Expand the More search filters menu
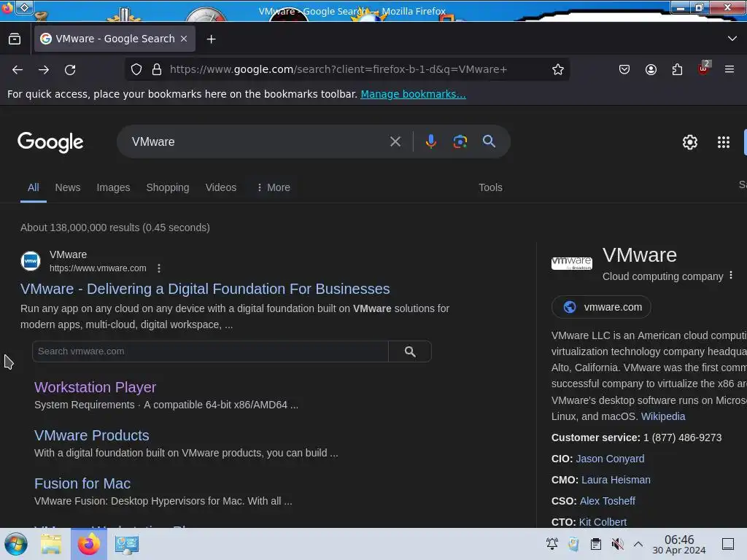 274,187
